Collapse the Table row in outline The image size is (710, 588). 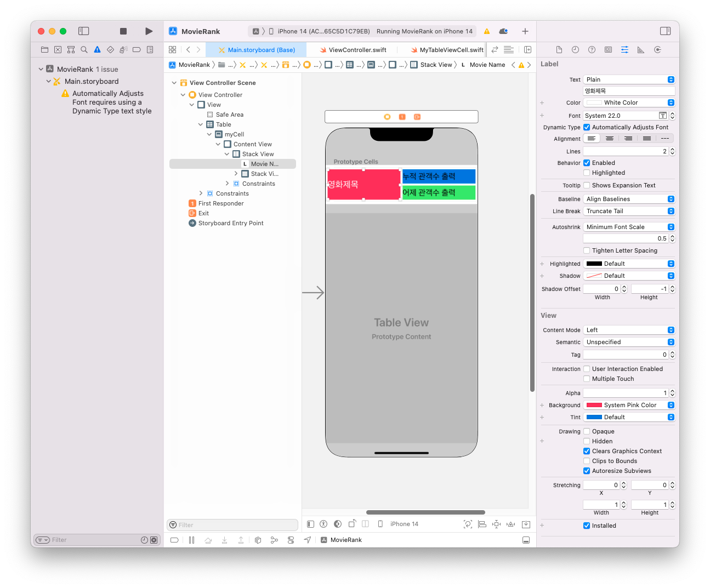[201, 124]
